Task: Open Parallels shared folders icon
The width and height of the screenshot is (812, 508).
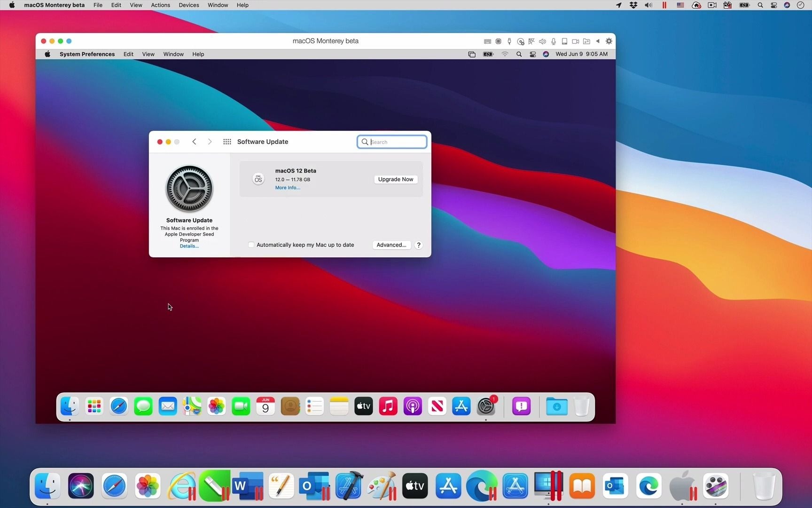Action: [x=586, y=41]
